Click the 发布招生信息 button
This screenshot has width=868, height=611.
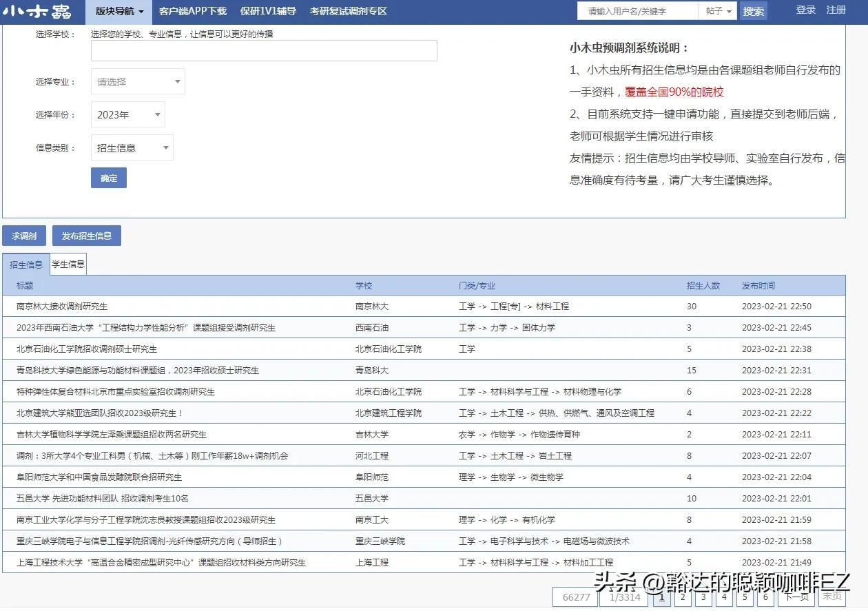(x=87, y=236)
